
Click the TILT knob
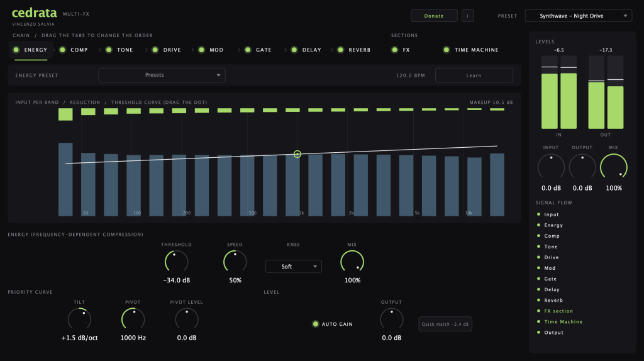(x=79, y=319)
